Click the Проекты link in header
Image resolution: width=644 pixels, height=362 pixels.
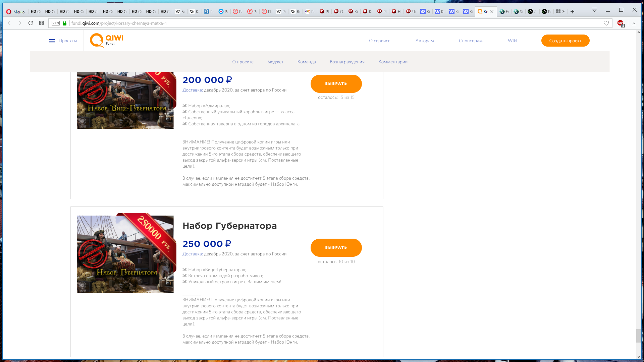[68, 41]
